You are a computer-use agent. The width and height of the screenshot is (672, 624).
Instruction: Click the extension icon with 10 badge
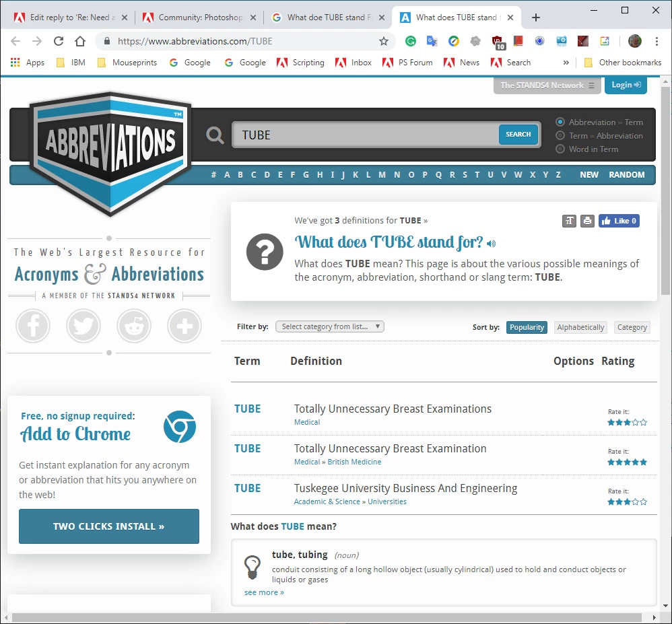click(498, 42)
